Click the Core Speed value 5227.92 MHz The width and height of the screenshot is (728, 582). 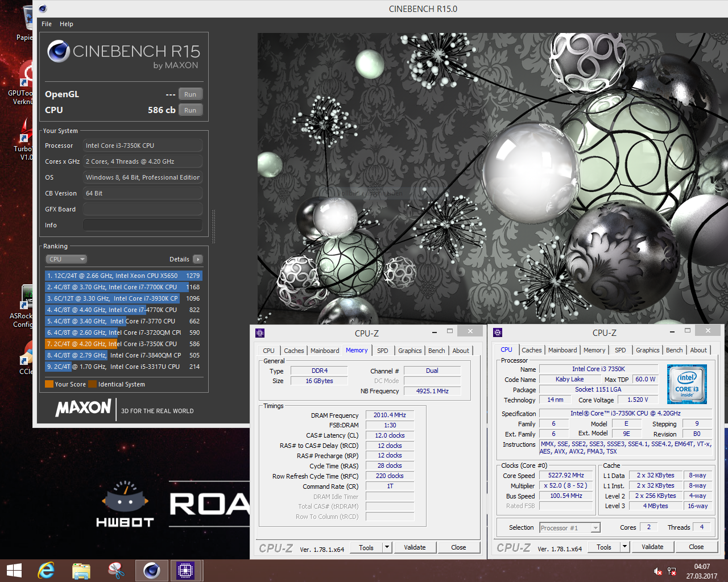pos(566,475)
